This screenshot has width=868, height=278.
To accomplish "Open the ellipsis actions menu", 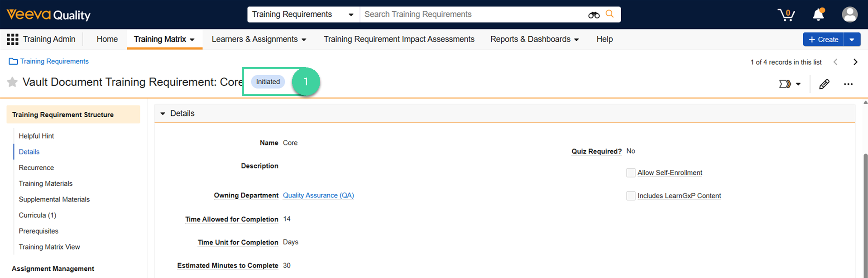I will click(848, 84).
